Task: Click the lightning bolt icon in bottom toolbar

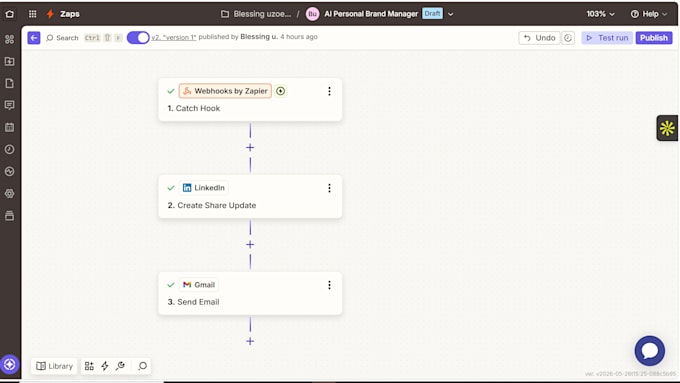Action: (105, 366)
